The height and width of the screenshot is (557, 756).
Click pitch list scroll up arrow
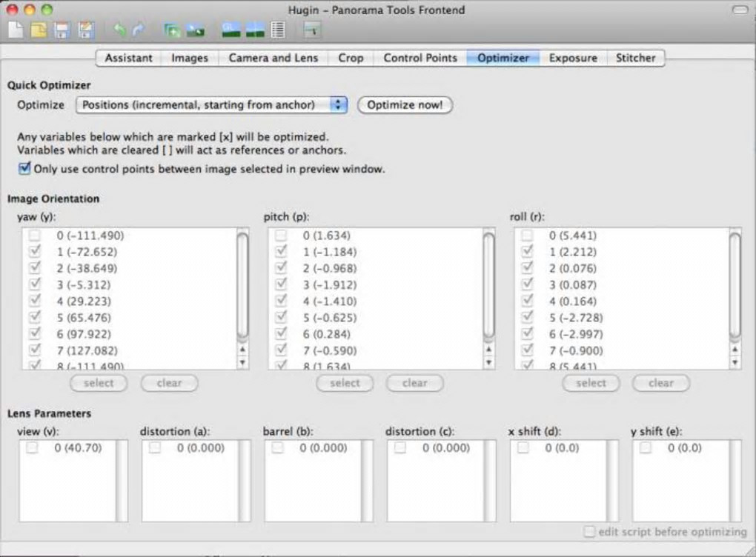(489, 350)
